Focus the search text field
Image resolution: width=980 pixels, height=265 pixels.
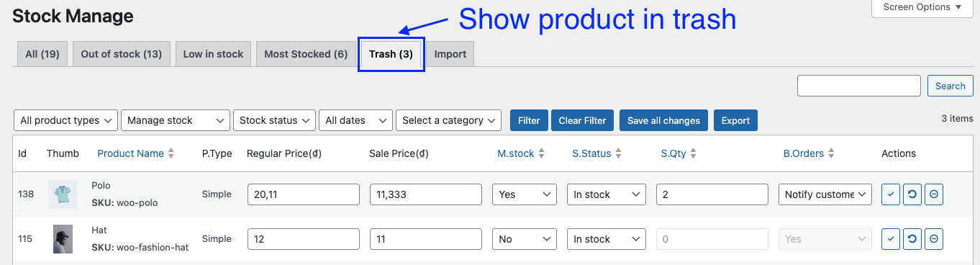[859, 86]
